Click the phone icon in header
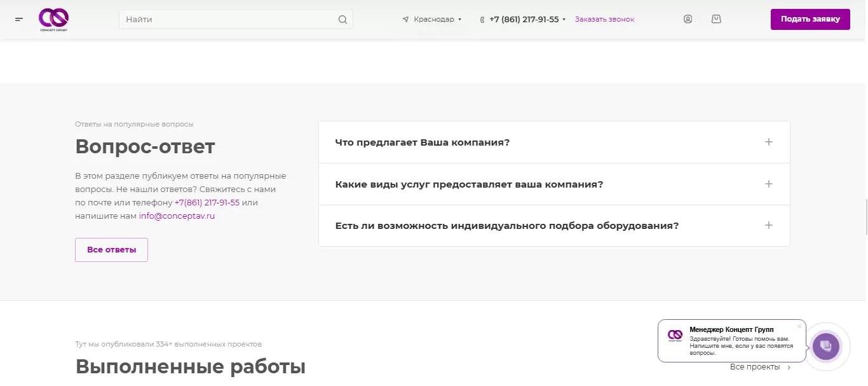The height and width of the screenshot is (386, 868). pyautogui.click(x=482, y=20)
